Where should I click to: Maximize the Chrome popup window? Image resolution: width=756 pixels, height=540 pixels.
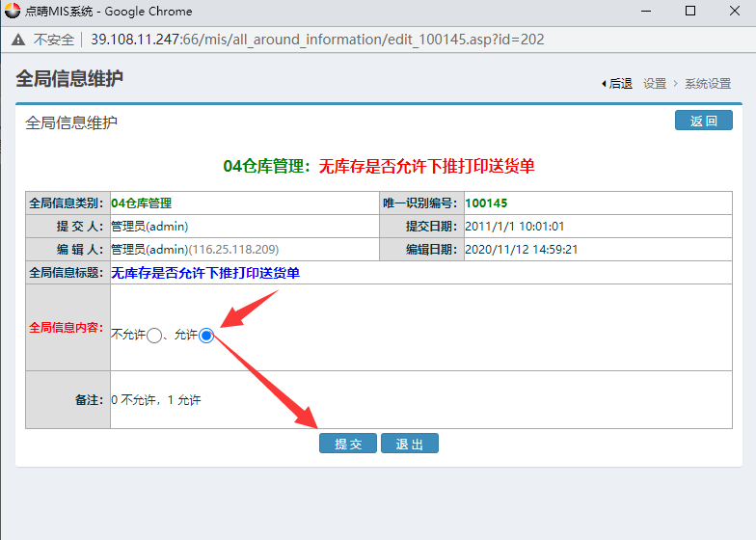coord(690,12)
